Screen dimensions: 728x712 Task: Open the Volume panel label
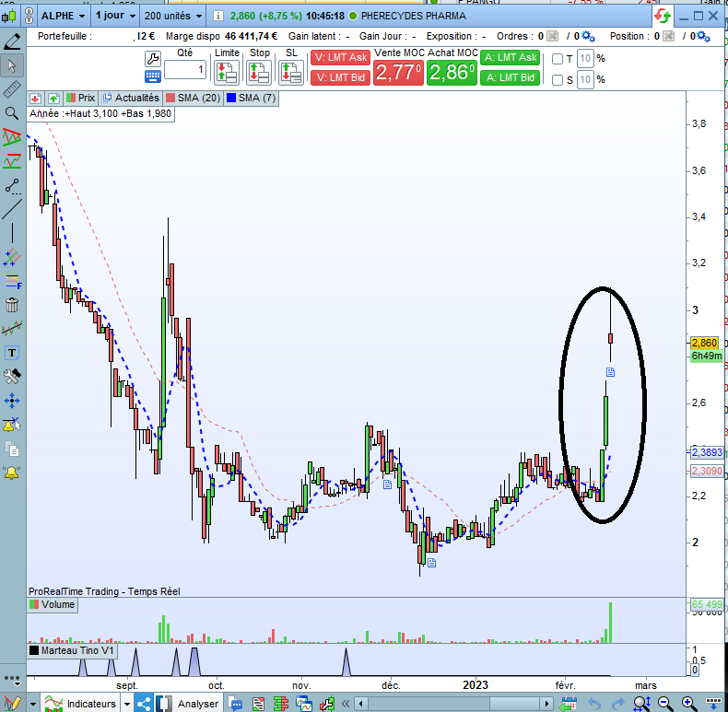pyautogui.click(x=52, y=604)
